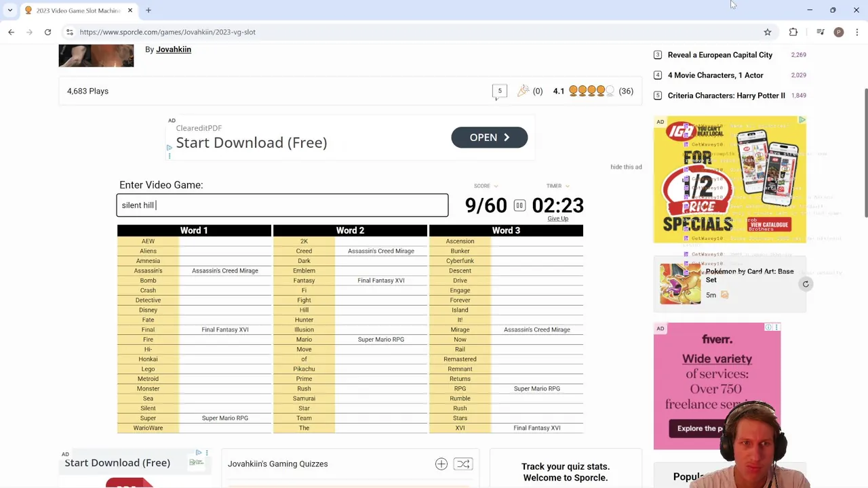Click the WarioWare clue in Word 1
This screenshot has width=868, height=488.
pos(148,428)
